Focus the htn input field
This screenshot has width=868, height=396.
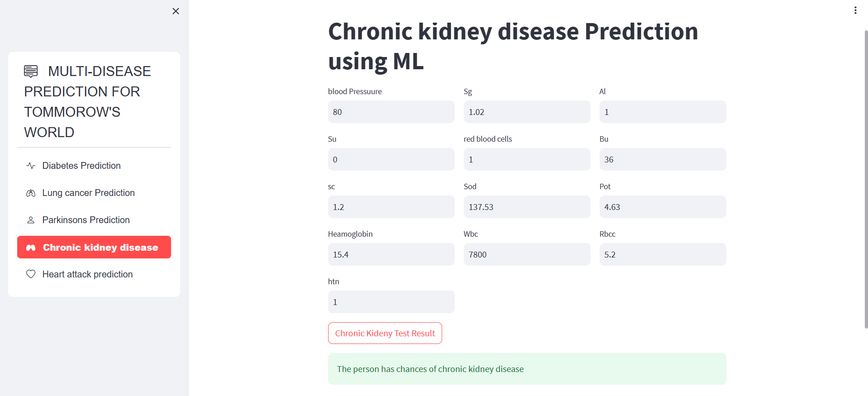pyautogui.click(x=391, y=302)
